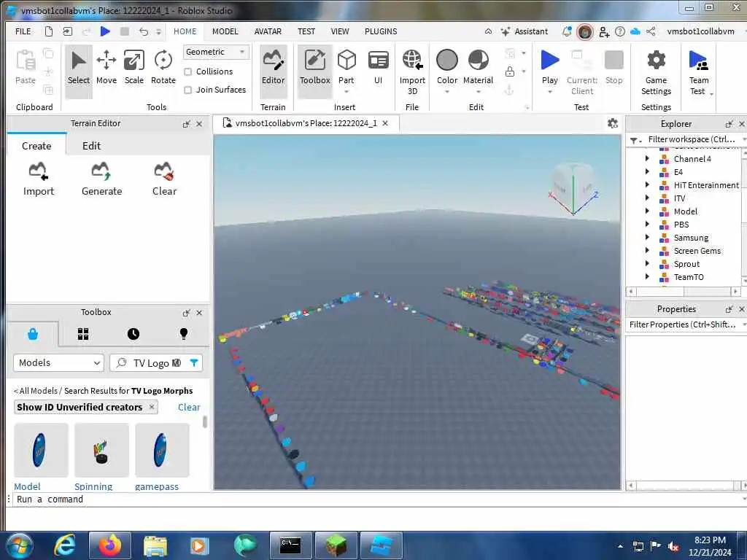Click the Filter workspace field
Screen dimensions: 747x560
[x=692, y=139]
